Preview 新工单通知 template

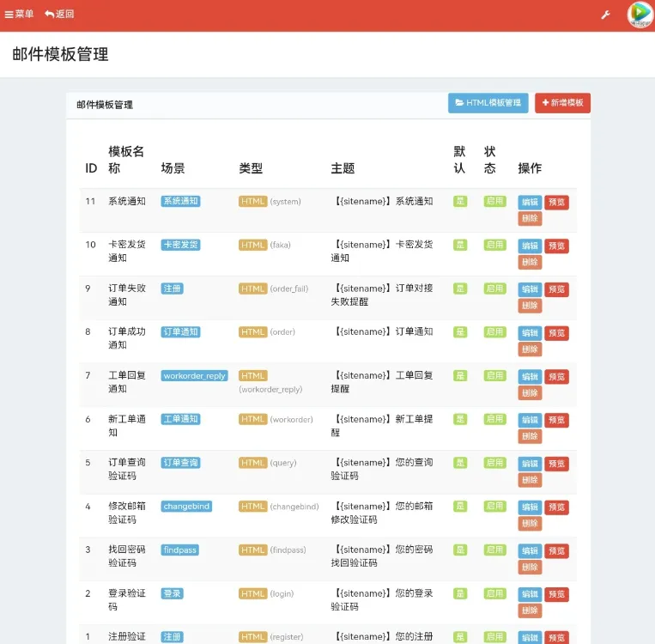click(x=556, y=420)
